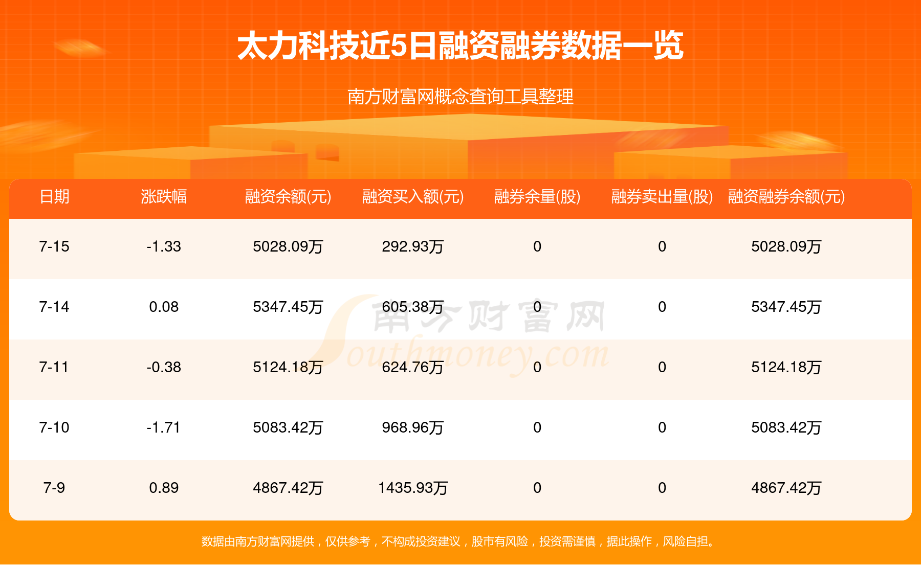Click the buy amount 1435.93万
This screenshot has height=588, width=921.
[413, 488]
